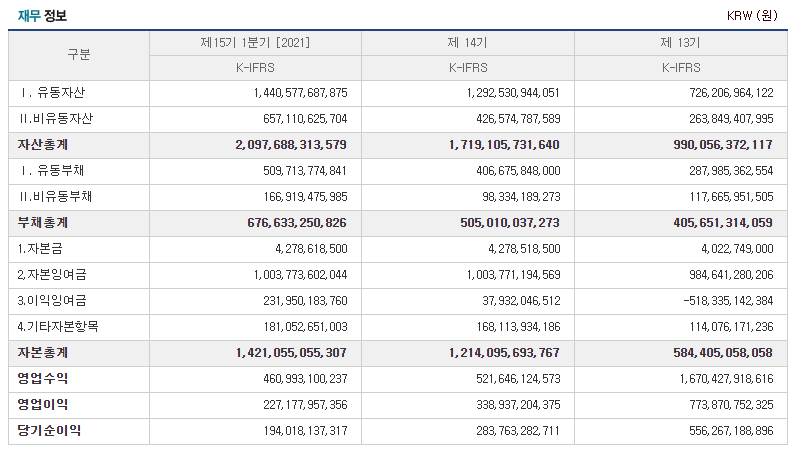
Task: Click value 1,003,773,602,044
Action: (301, 275)
